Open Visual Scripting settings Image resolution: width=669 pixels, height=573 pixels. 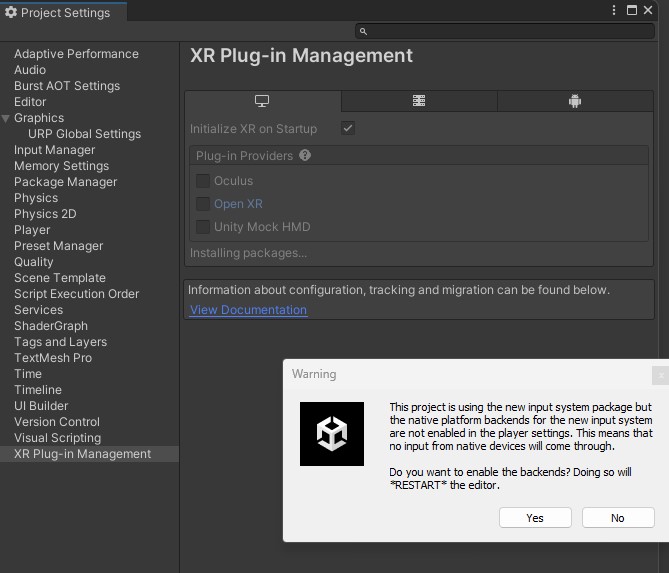pos(58,438)
